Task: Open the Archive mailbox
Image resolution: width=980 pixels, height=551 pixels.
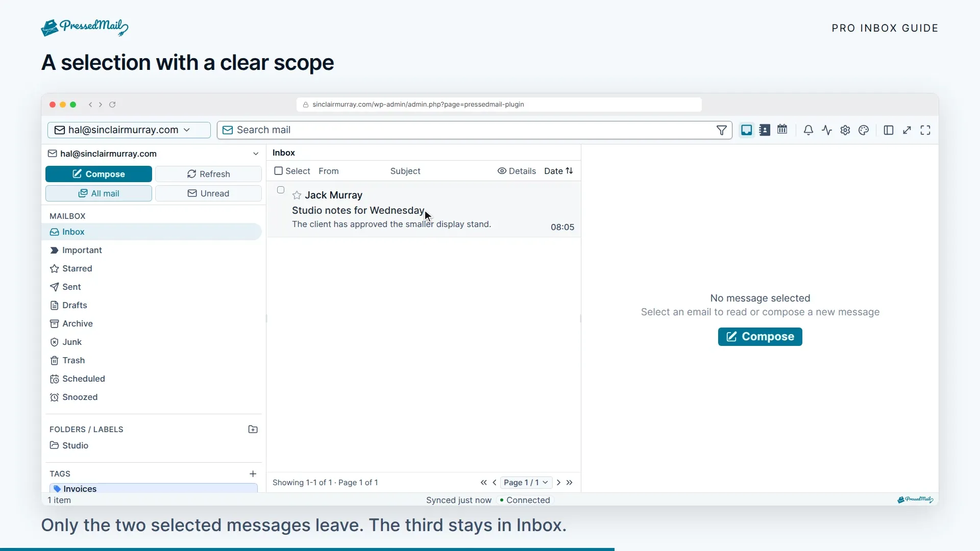Action: tap(153, 324)
